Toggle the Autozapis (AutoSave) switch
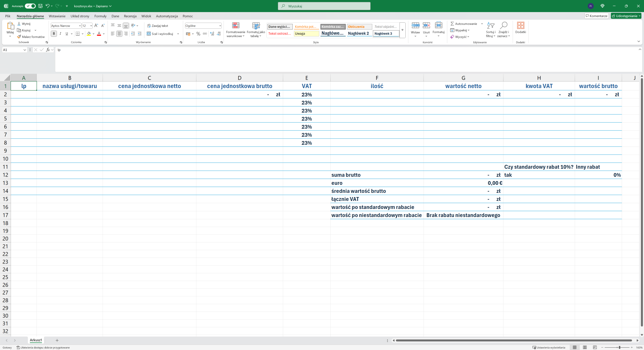Viewport: 644px width, 350px height. (x=30, y=6)
